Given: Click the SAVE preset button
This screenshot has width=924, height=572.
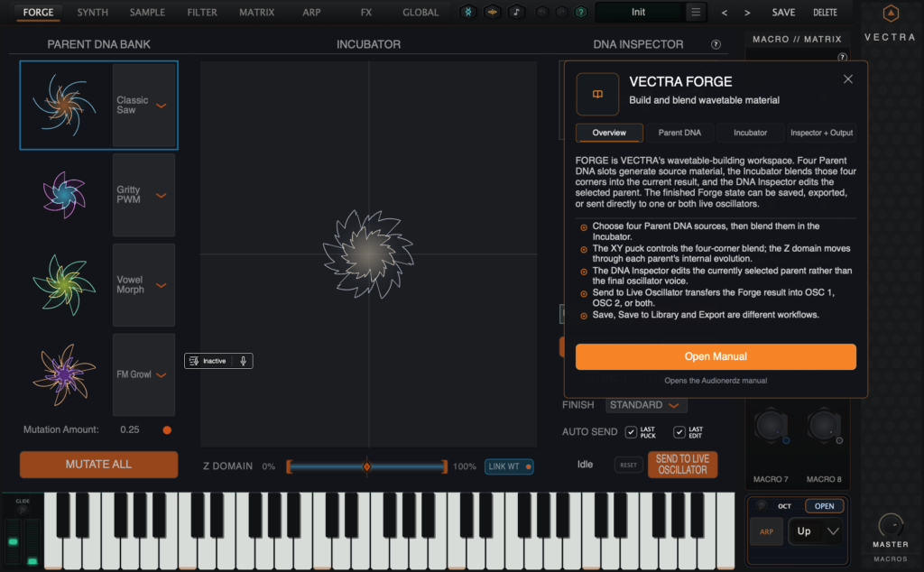Looking at the screenshot, I should click(783, 13).
